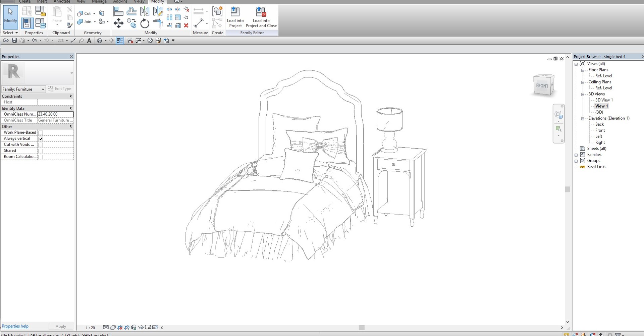Click the OmniClass Number input field

click(55, 114)
